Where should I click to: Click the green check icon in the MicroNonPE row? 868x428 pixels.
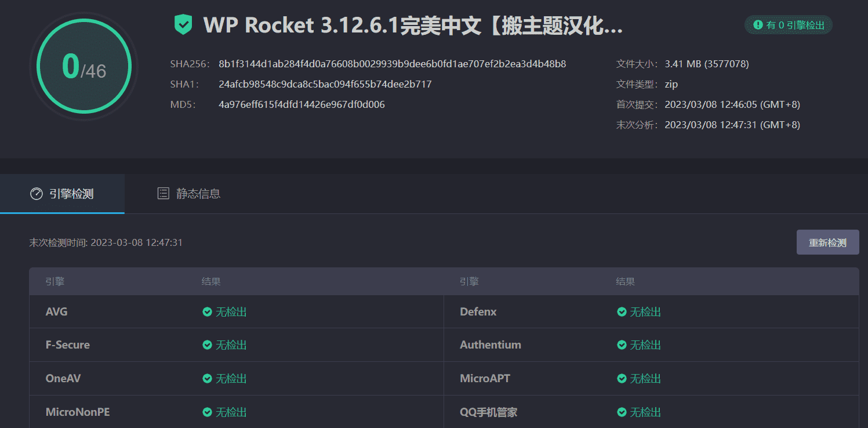[x=207, y=412]
